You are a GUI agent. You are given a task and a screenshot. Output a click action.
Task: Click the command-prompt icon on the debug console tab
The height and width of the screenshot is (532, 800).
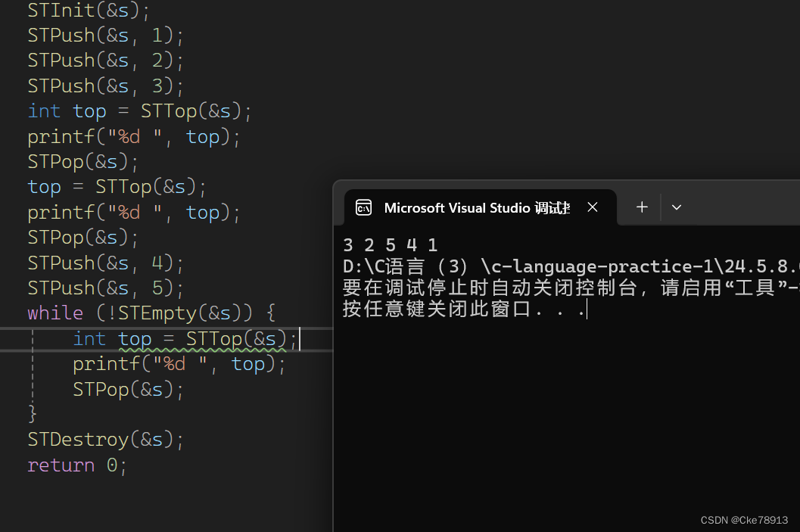[363, 207]
